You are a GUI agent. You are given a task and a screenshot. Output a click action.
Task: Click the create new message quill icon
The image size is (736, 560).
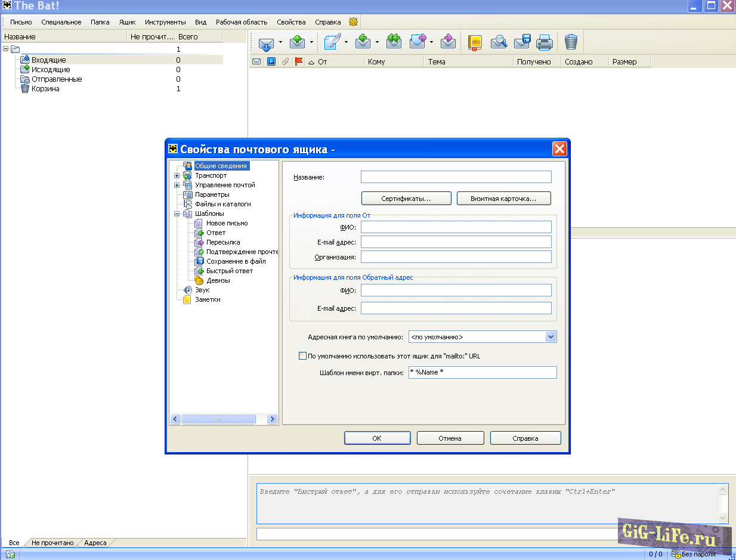pos(332,42)
